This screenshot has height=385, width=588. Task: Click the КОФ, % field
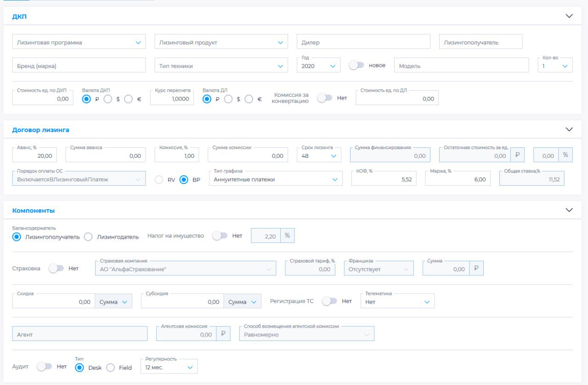(384, 179)
